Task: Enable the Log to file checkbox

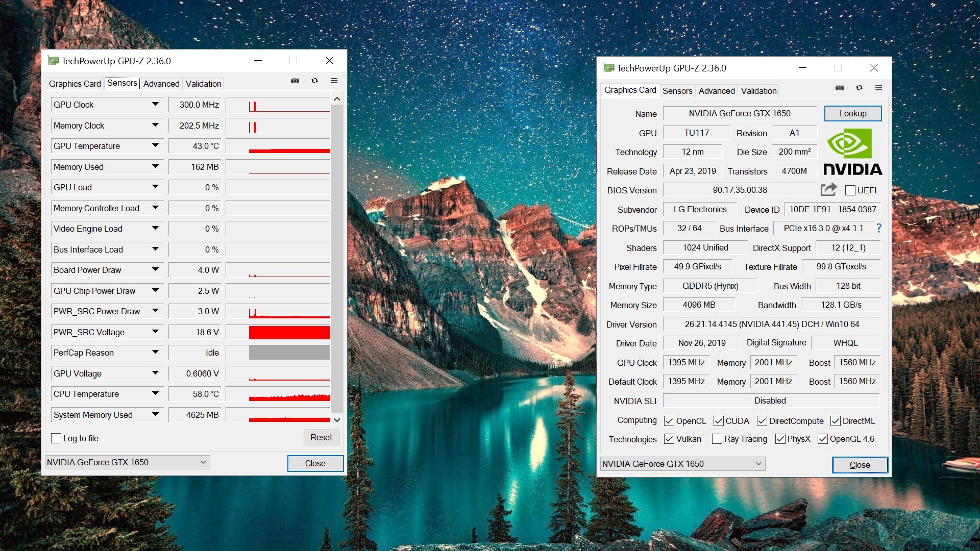Action: click(x=56, y=438)
